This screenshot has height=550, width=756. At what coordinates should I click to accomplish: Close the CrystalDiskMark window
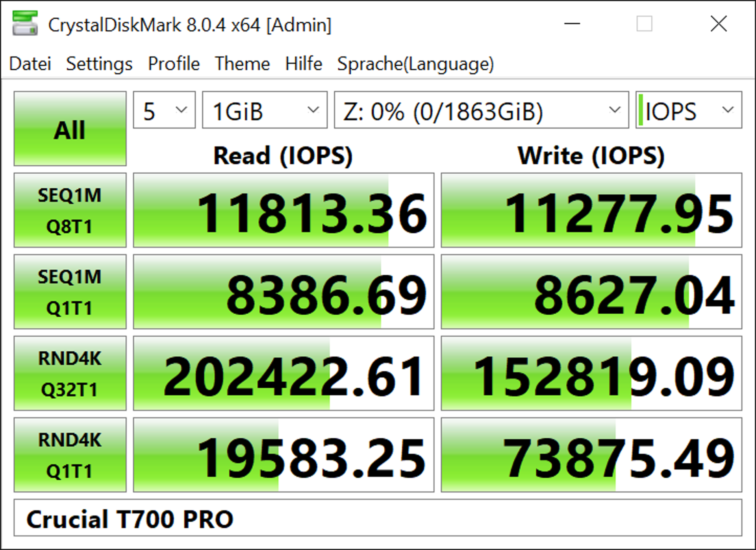tap(719, 24)
